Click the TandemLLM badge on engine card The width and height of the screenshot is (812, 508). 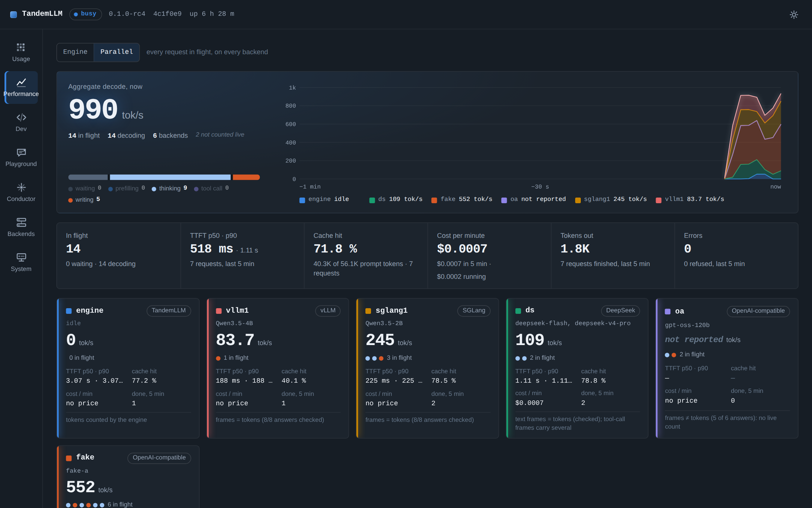tap(169, 310)
